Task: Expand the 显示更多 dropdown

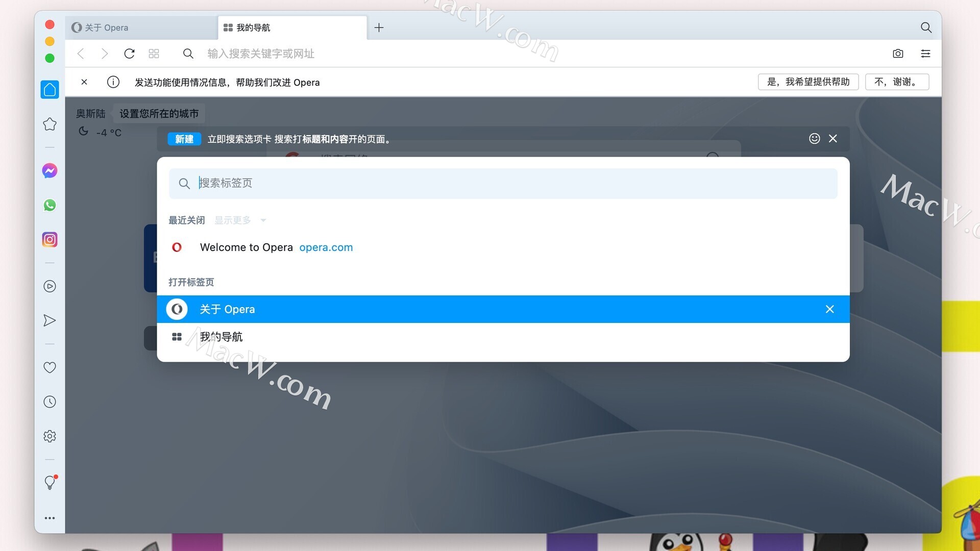Action: click(240, 220)
